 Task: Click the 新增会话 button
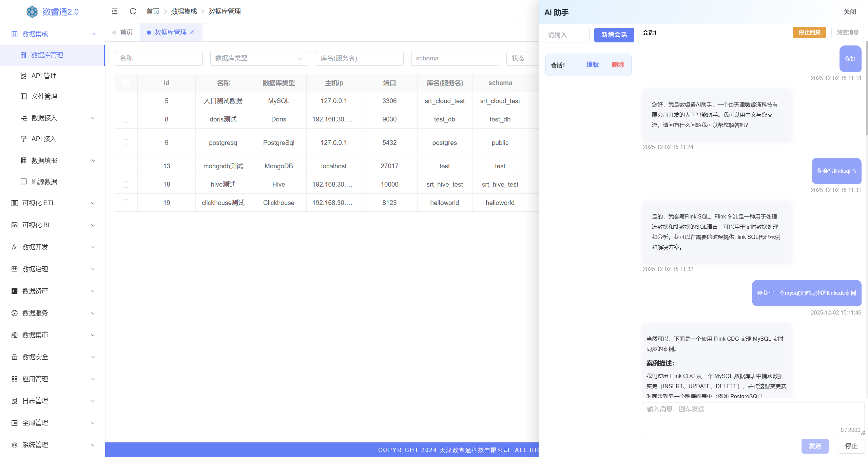(x=614, y=35)
